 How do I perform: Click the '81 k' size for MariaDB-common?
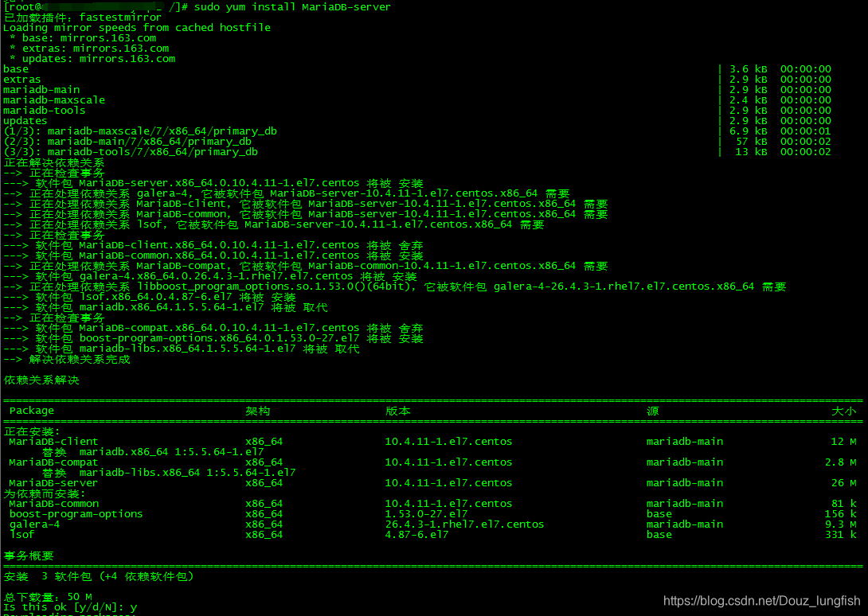[843, 504]
